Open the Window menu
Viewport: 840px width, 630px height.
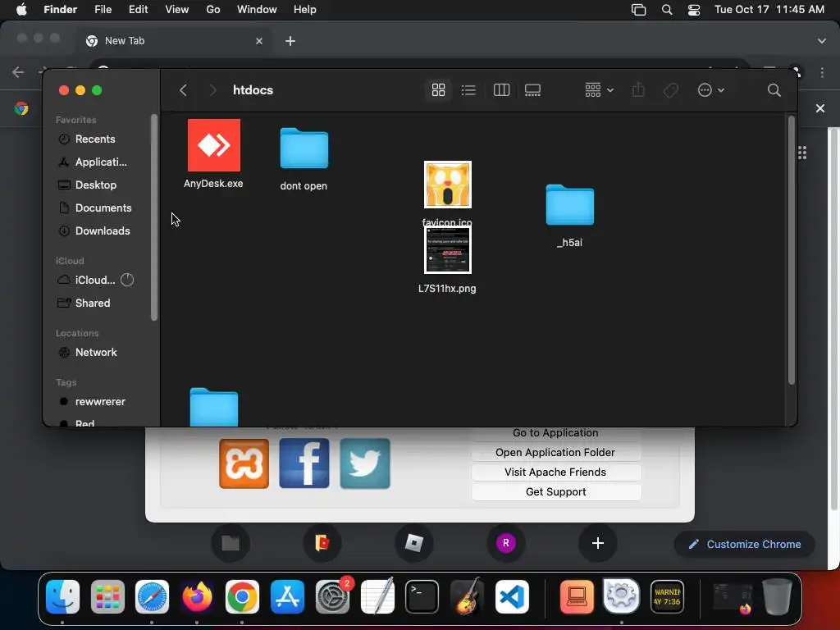pos(257,10)
